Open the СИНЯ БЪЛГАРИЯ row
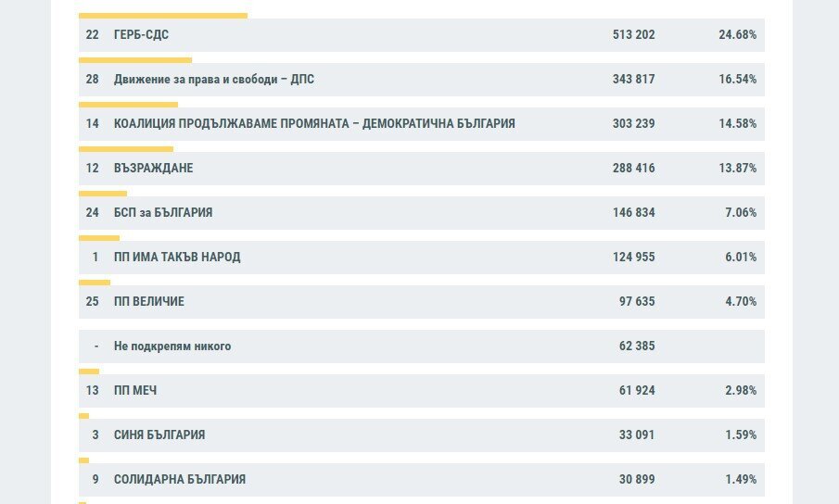839x504 pixels. [x=422, y=435]
